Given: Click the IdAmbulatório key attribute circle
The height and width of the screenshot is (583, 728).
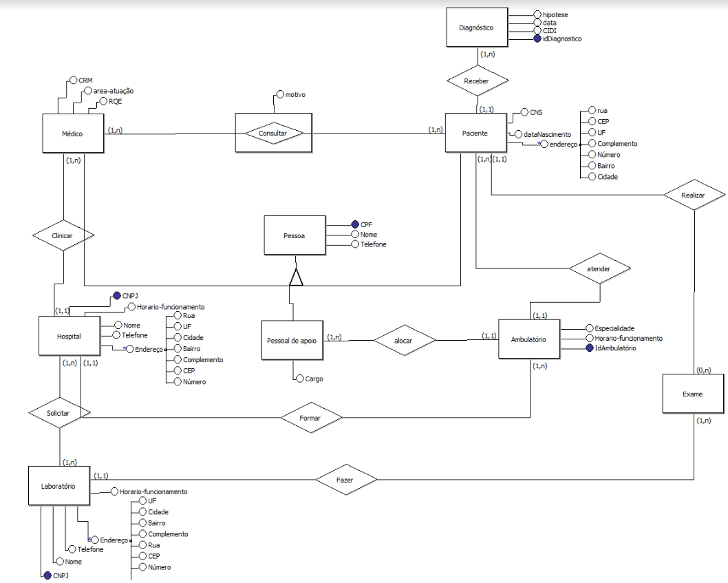Looking at the screenshot, I should [x=590, y=348].
